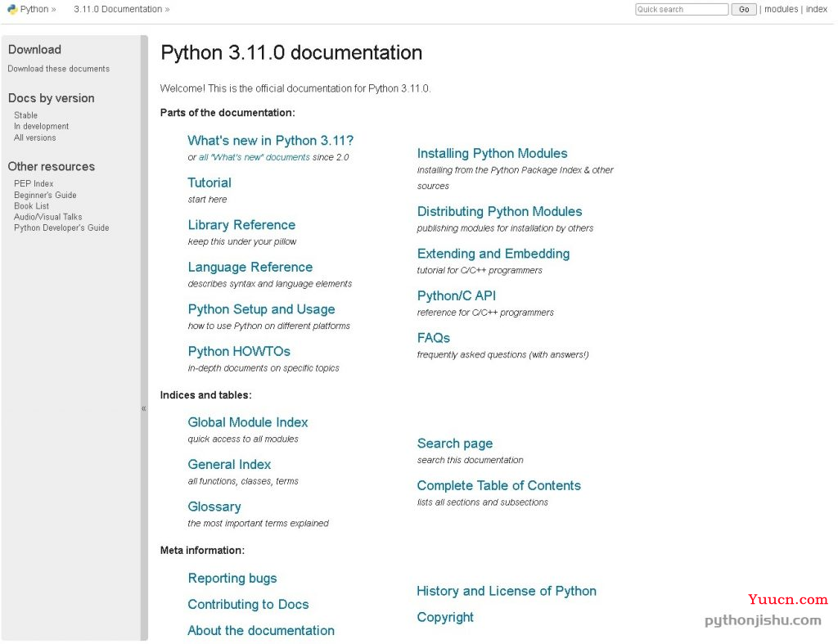The width and height of the screenshot is (838, 644).
Task: Open the Book List link
Action: (x=31, y=205)
